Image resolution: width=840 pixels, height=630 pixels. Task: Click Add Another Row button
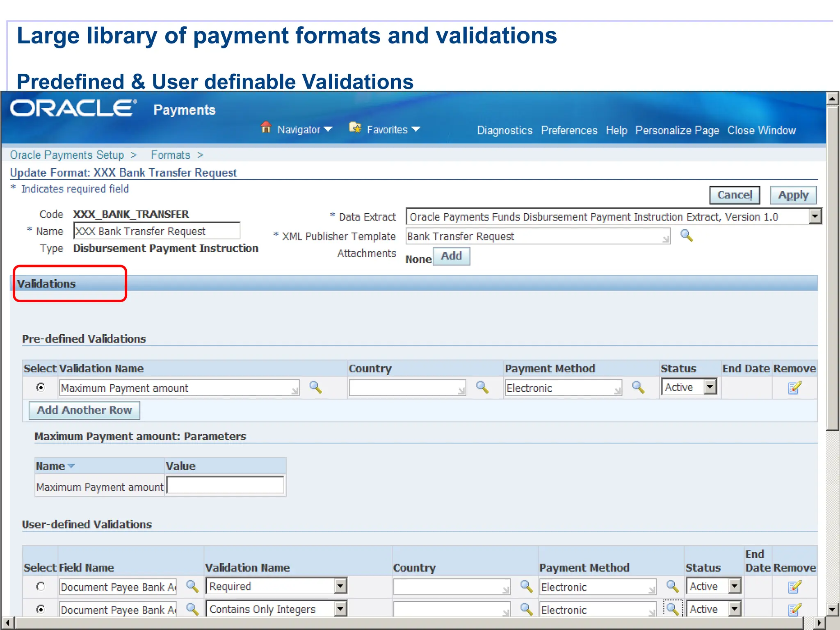tap(84, 410)
